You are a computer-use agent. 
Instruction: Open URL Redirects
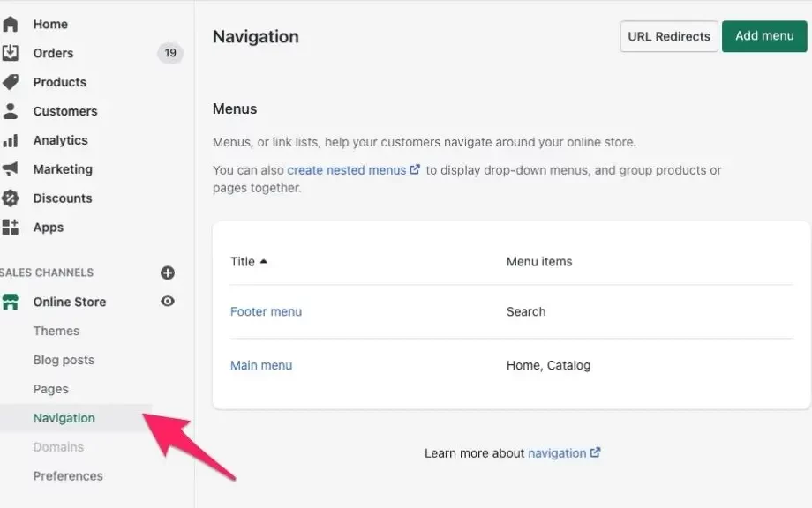click(x=668, y=36)
